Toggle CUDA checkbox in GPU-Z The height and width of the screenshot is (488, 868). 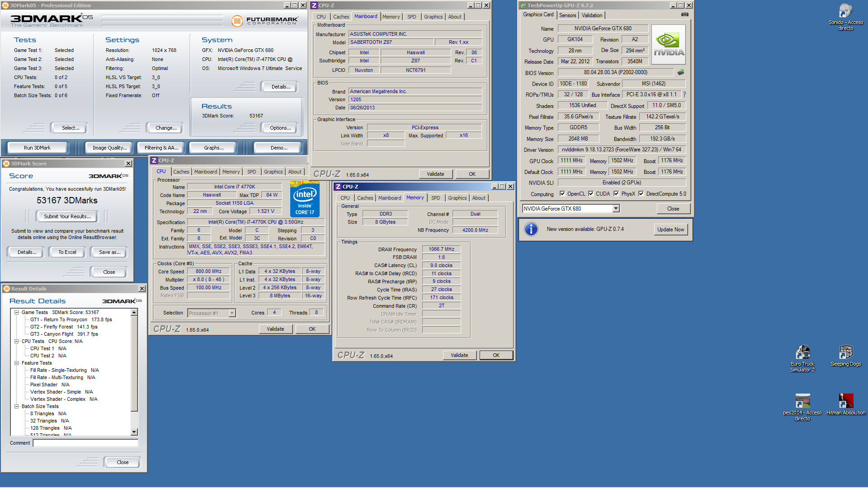point(591,194)
